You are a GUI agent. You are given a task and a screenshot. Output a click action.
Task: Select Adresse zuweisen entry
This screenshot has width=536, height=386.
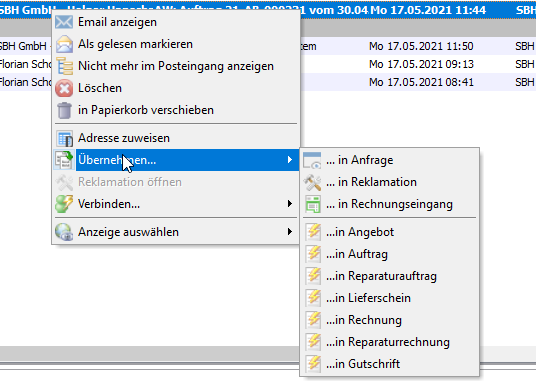(176, 138)
